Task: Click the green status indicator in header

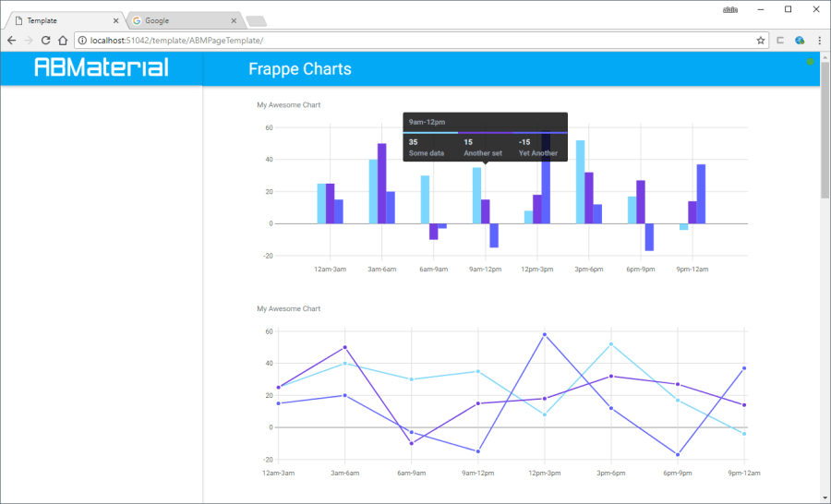Action: tap(811, 62)
